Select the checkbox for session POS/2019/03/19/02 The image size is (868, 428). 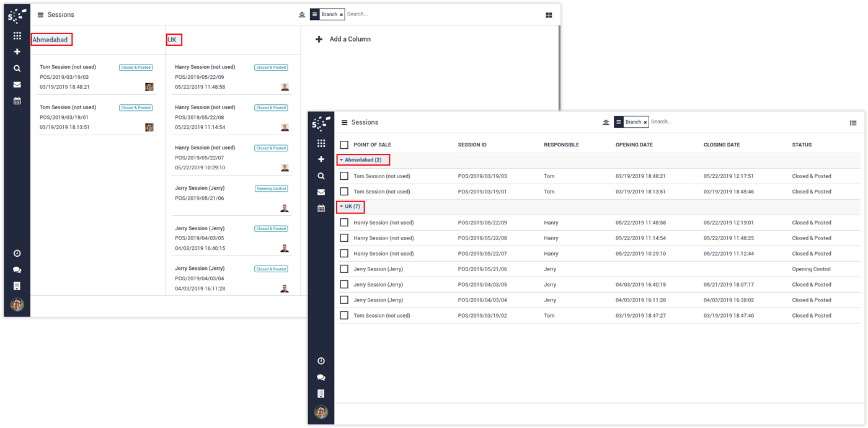(x=344, y=316)
